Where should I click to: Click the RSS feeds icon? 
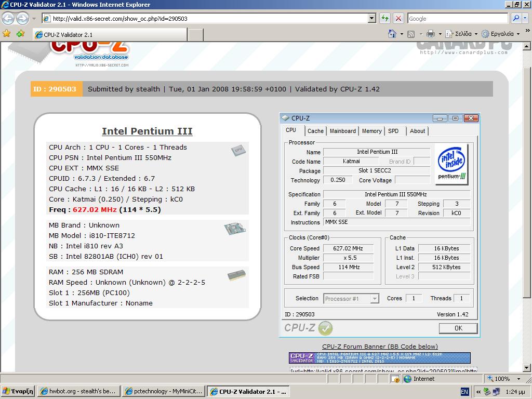(411, 34)
